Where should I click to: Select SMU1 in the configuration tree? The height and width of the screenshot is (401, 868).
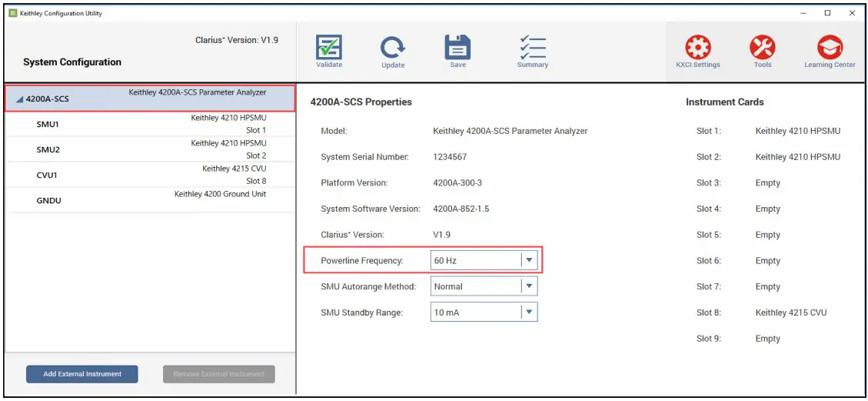(151, 124)
